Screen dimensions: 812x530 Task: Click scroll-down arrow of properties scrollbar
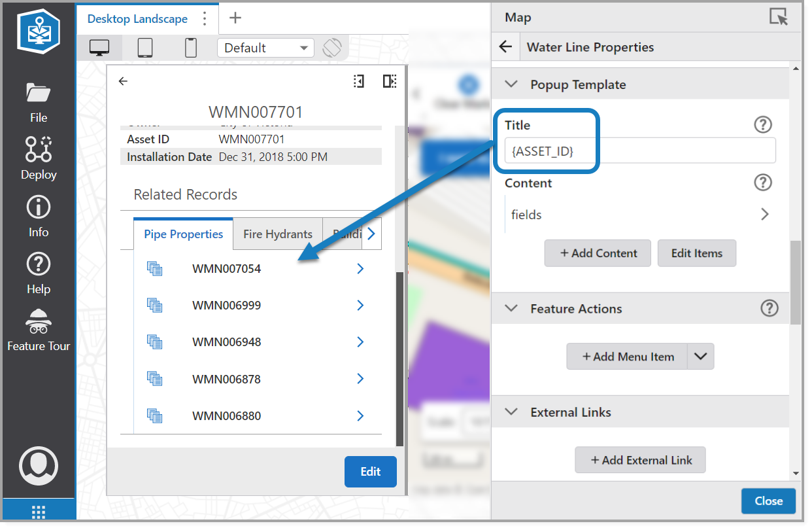[795, 473]
